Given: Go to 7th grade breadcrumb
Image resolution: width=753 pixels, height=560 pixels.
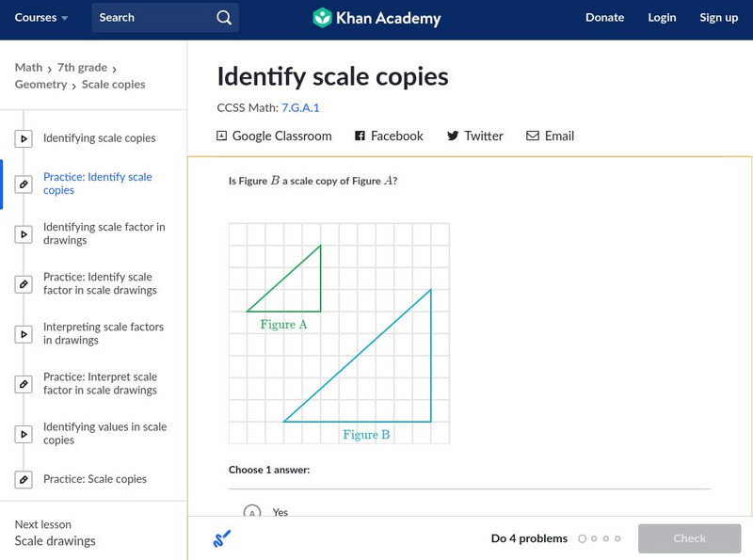Looking at the screenshot, I should coord(82,68).
